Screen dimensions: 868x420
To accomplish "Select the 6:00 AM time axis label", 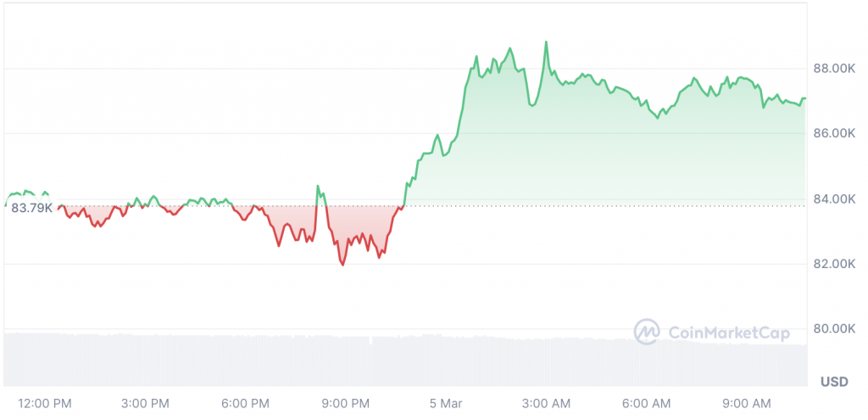I will [648, 401].
